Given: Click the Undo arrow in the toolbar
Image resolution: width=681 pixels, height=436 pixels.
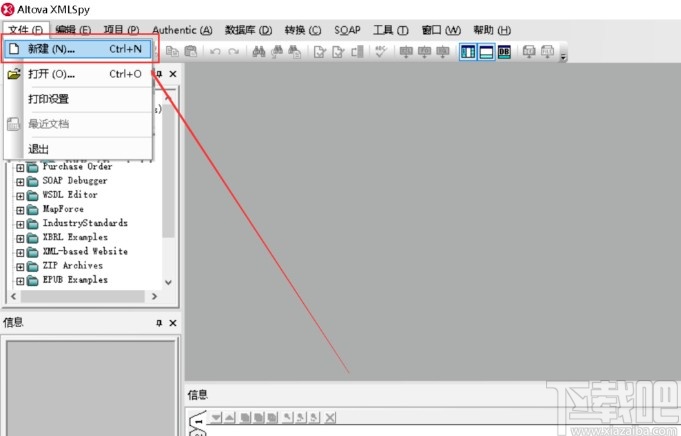Looking at the screenshot, I should click(x=215, y=52).
